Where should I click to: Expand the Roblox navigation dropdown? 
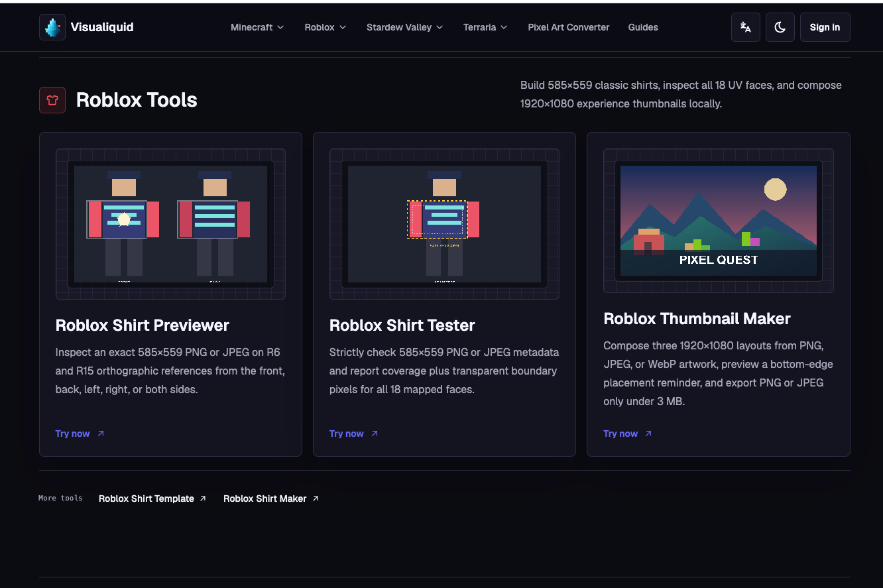coord(325,27)
